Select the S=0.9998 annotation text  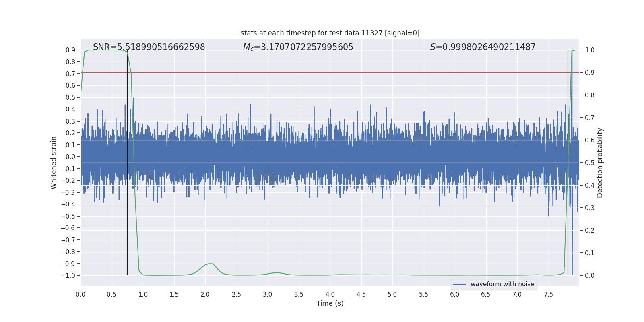pos(483,47)
